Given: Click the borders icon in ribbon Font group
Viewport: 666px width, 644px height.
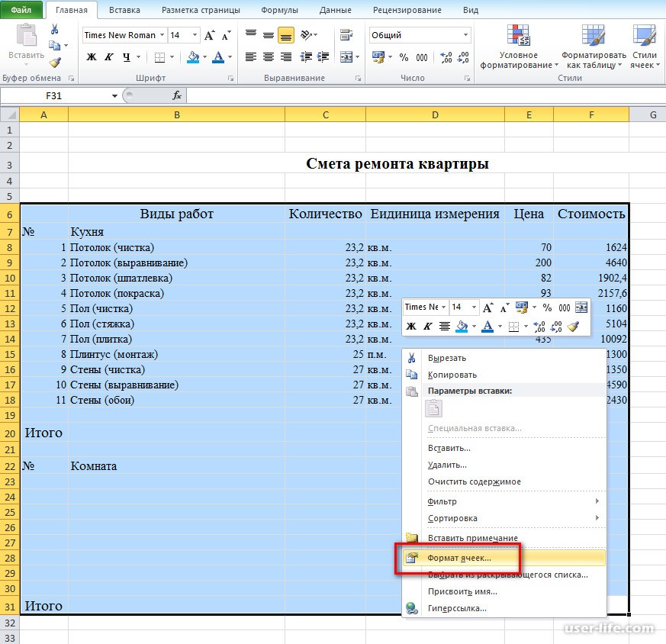Looking at the screenshot, I should tap(159, 57).
